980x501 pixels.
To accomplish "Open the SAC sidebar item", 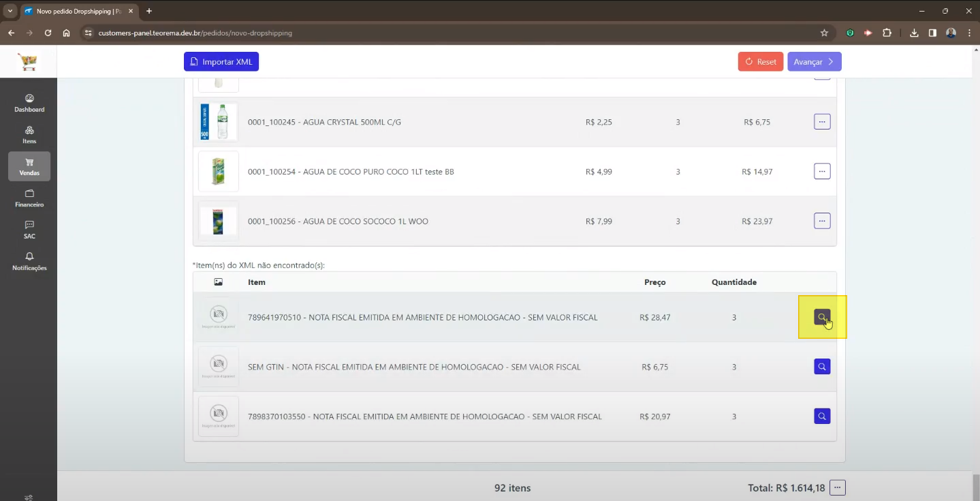I will coord(29,230).
